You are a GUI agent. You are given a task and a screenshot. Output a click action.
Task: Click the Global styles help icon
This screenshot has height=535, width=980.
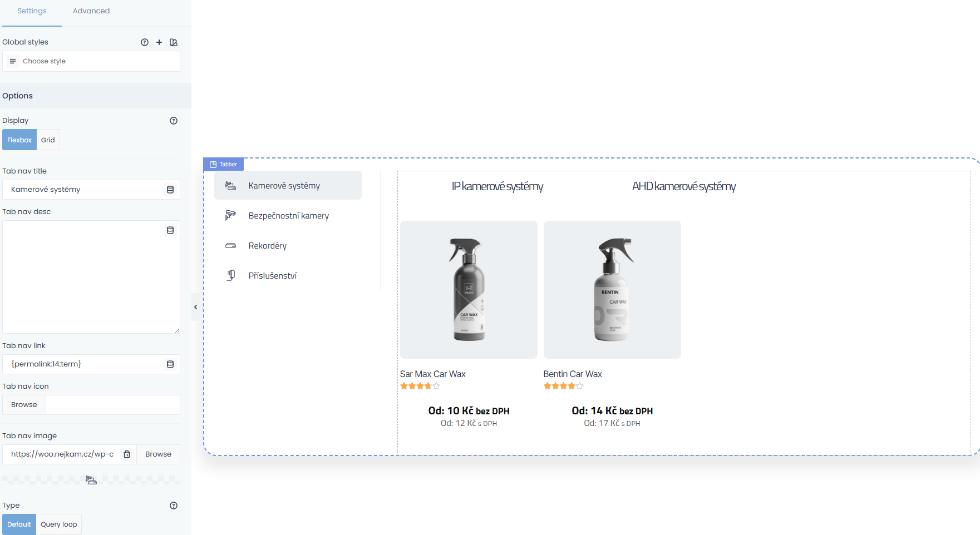145,42
